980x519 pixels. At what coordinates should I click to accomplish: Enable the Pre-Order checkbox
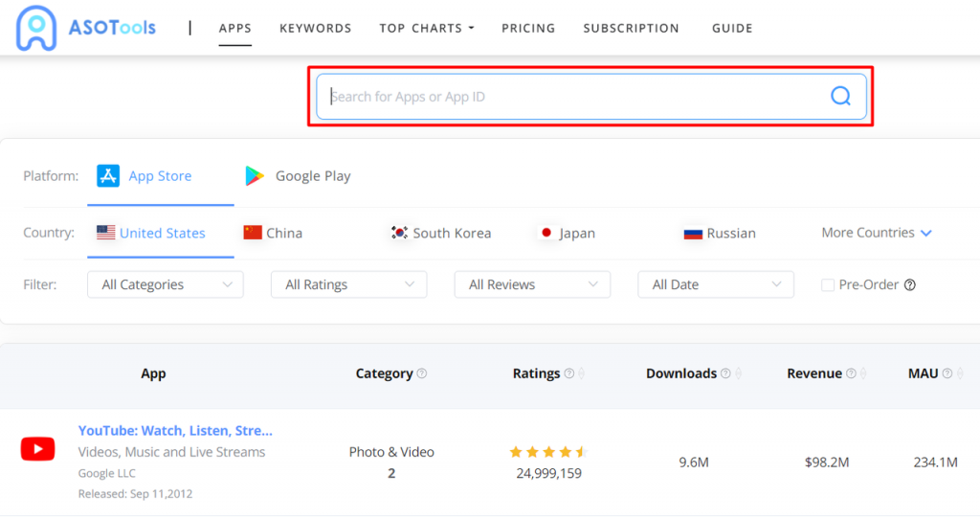coord(828,284)
